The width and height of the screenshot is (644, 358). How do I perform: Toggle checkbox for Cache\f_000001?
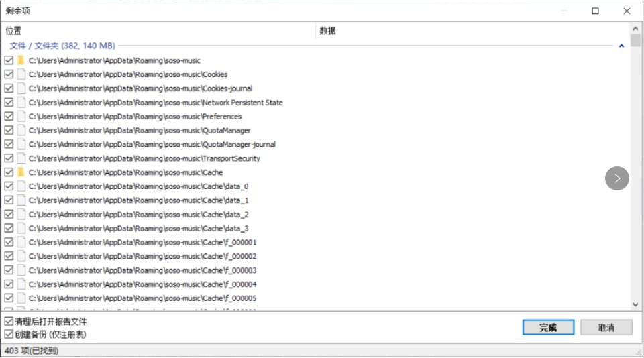click(x=9, y=242)
